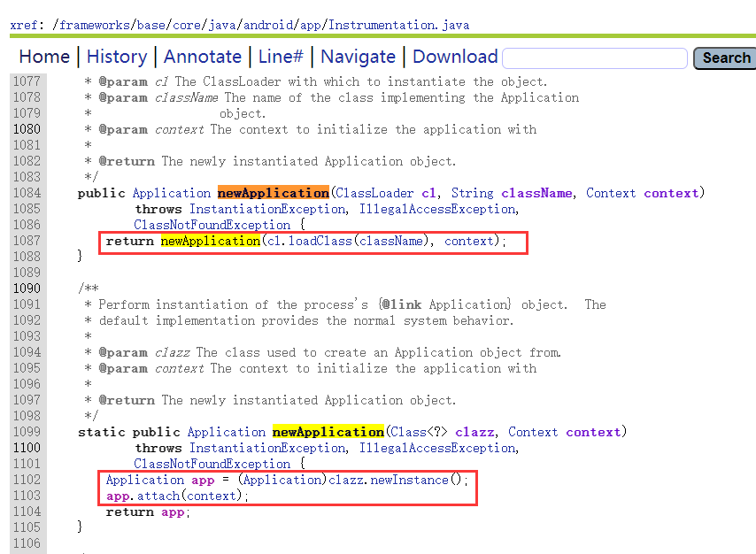Select line number 1100 in gutter
756x554 pixels.
(26, 448)
